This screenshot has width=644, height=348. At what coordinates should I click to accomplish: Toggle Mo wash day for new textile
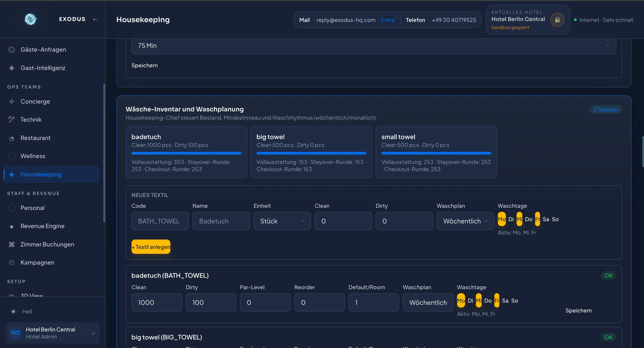[x=502, y=219]
